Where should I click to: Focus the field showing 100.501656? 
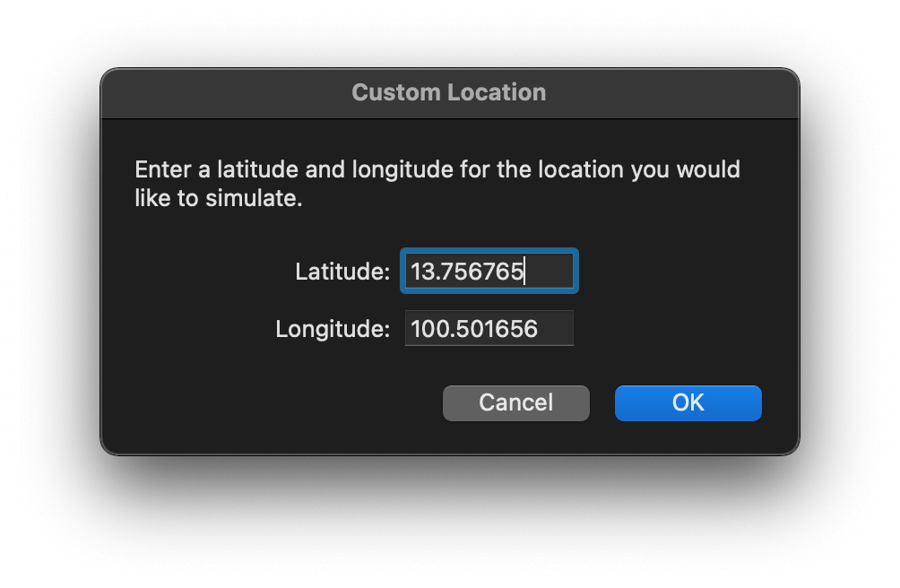point(489,328)
